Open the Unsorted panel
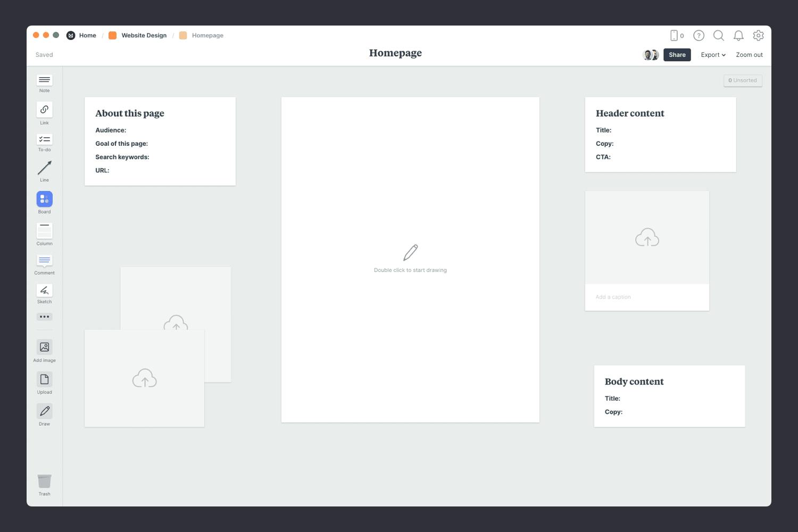798x532 pixels. (x=743, y=80)
